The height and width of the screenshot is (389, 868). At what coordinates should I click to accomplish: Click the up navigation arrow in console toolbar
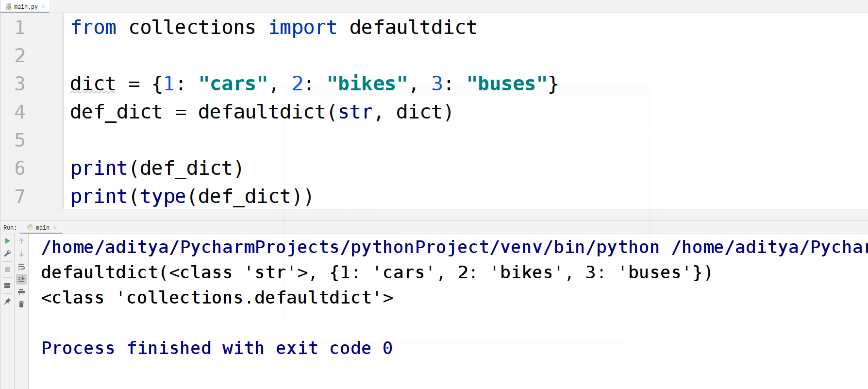[21, 241]
